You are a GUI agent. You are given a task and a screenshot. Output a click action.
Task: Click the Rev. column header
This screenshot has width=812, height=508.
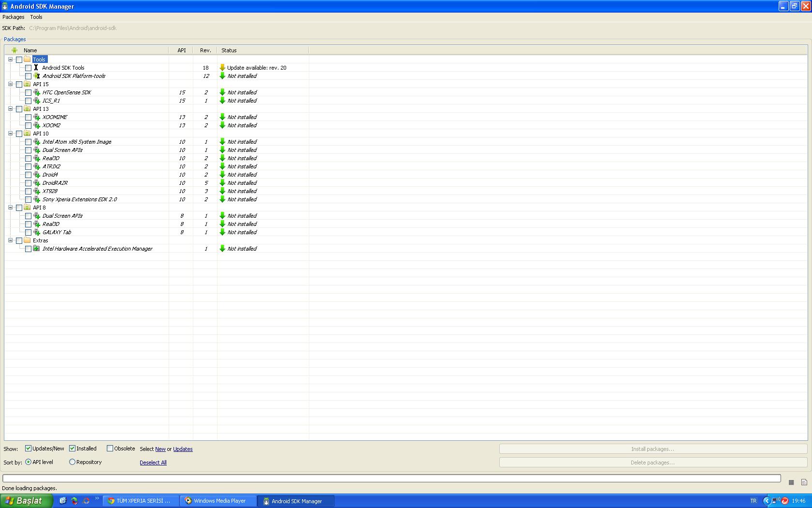tap(205, 50)
